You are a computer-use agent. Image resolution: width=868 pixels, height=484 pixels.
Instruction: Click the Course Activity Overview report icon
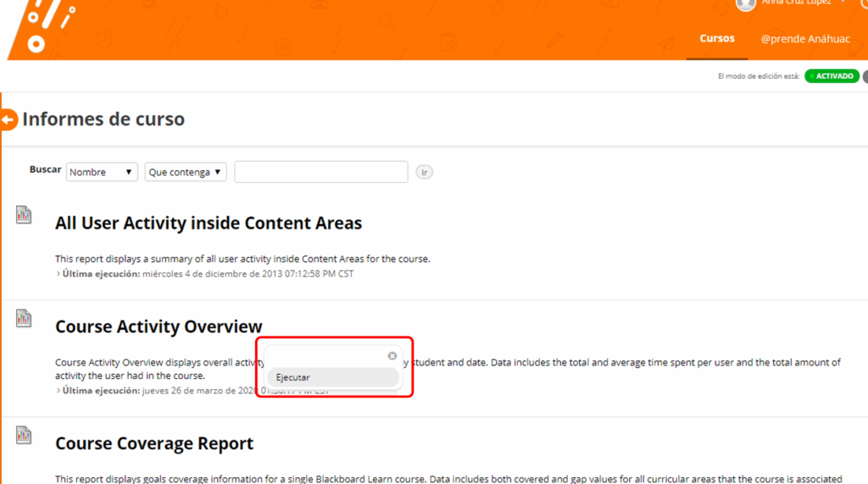(24, 319)
